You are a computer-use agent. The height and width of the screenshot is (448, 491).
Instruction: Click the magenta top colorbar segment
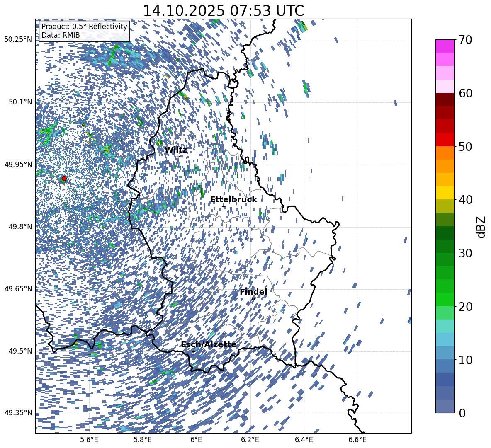tap(445, 46)
